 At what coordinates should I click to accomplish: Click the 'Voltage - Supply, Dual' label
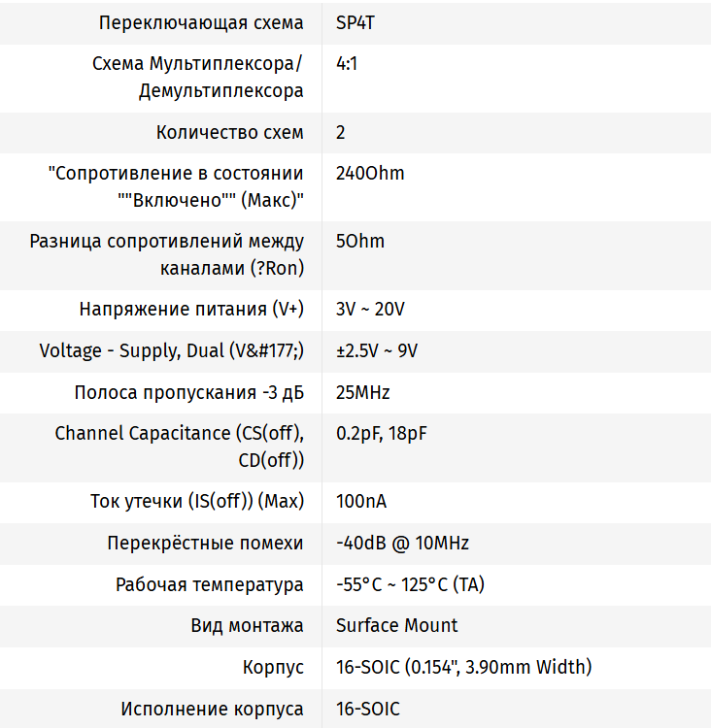pos(171,350)
